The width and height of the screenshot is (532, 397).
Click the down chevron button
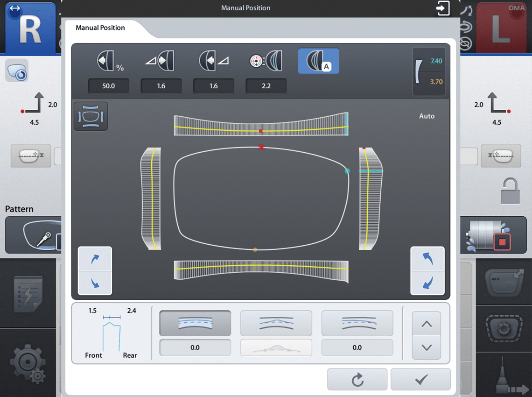[x=427, y=347]
